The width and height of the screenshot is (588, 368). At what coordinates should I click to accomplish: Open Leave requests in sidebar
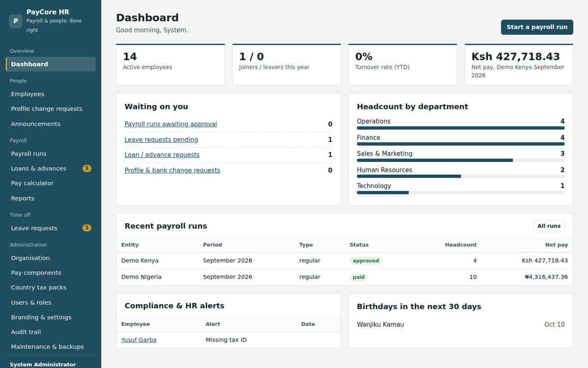[x=50, y=228]
